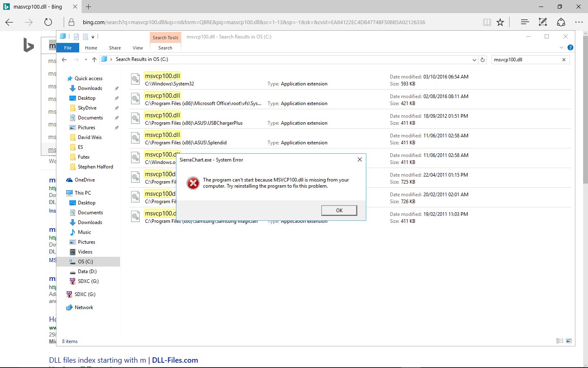
Task: Select Quick access in navigation pane
Action: tap(89, 79)
